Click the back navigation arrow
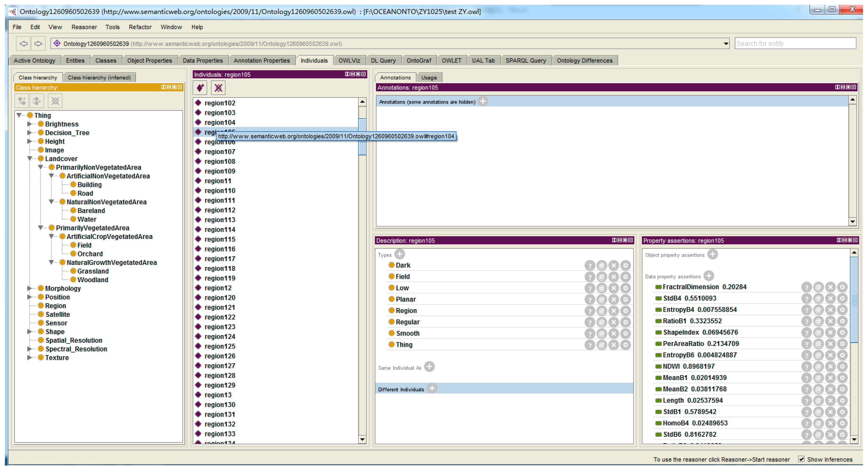The width and height of the screenshot is (868, 470). (x=23, y=44)
